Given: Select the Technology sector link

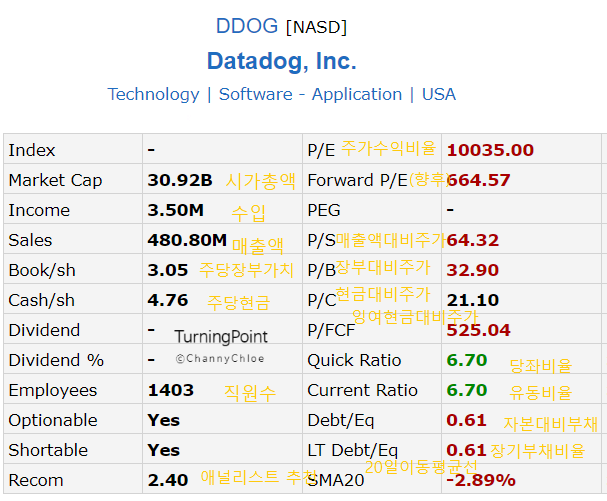Looking at the screenshot, I should click(x=153, y=94).
